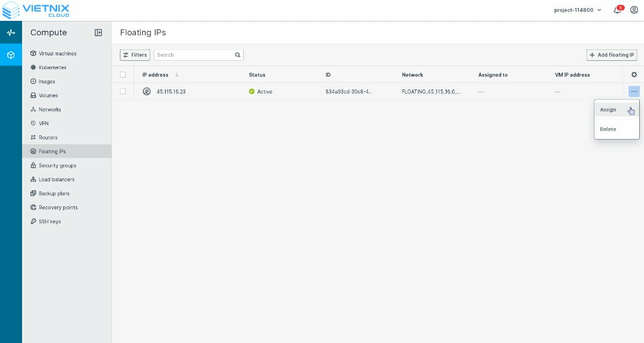Click the ID column header
This screenshot has width=644, height=343.
pyautogui.click(x=328, y=75)
